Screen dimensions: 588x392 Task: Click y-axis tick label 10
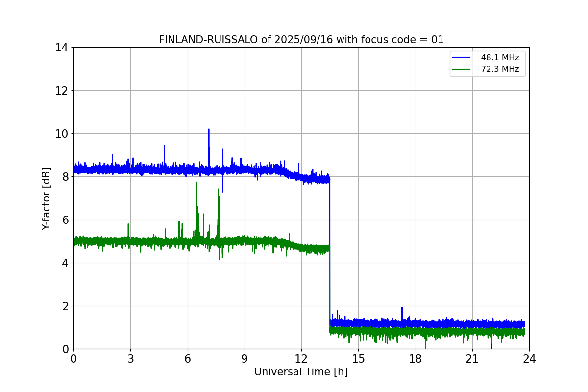pyautogui.click(x=62, y=134)
